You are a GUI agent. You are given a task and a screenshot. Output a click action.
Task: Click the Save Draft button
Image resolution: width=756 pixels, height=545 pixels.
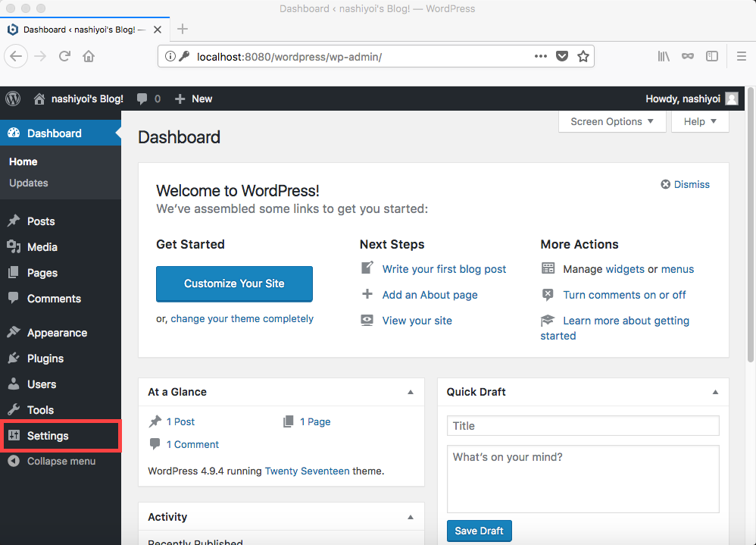(480, 531)
